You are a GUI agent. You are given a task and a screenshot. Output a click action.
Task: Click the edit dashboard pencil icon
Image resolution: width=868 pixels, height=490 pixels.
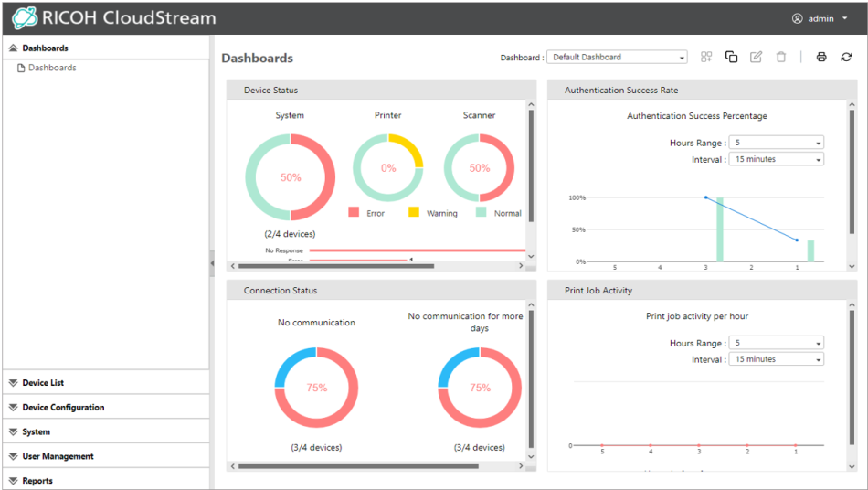pyautogui.click(x=756, y=57)
